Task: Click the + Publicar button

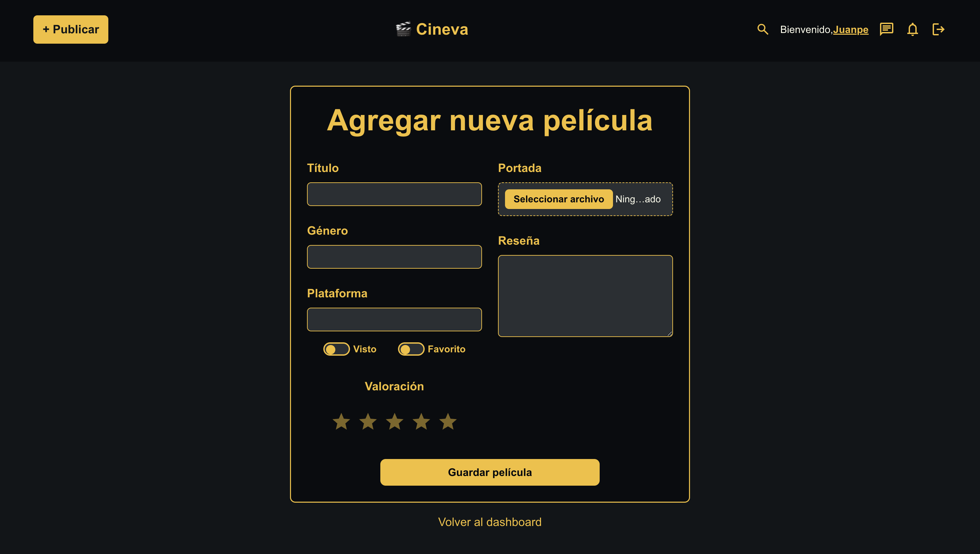Action: pyautogui.click(x=71, y=29)
